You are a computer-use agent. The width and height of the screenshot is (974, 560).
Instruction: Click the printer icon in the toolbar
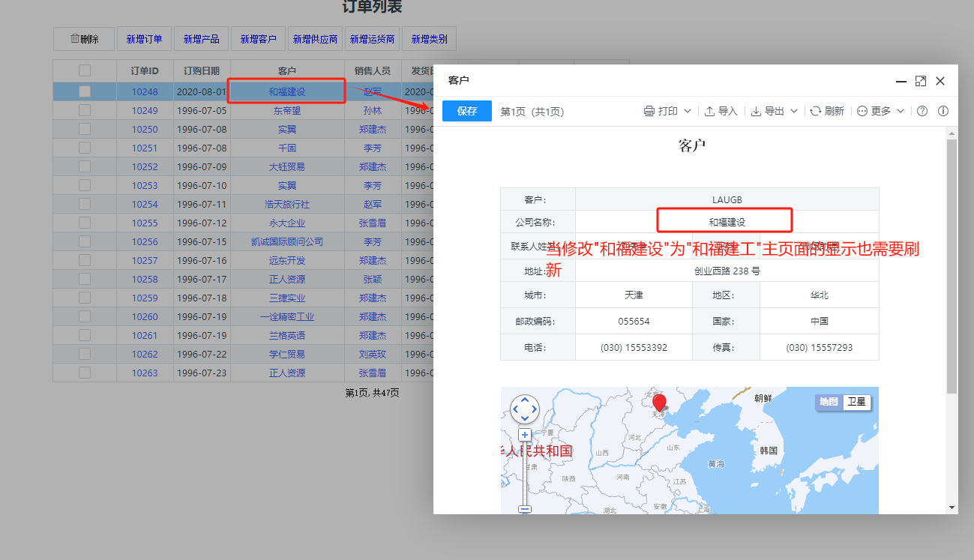tap(649, 111)
